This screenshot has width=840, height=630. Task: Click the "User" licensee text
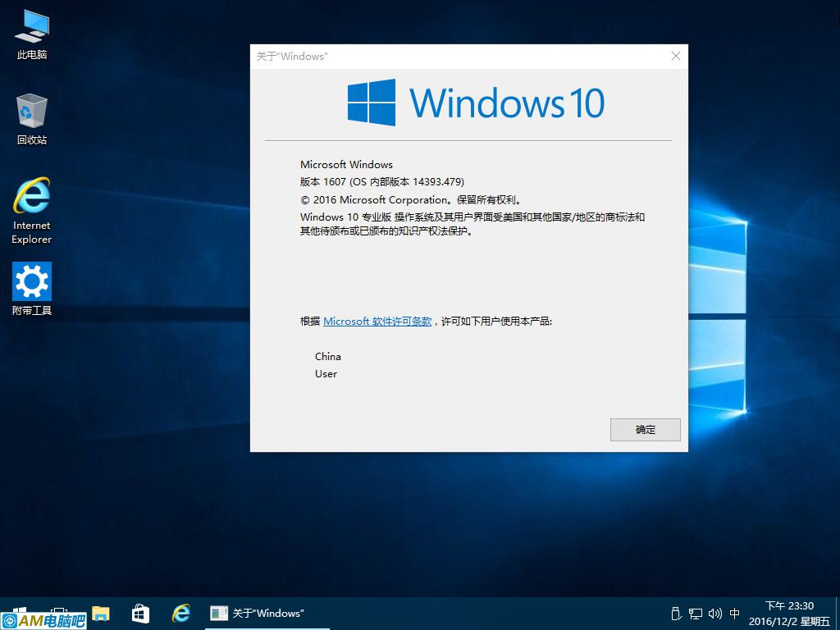326,374
